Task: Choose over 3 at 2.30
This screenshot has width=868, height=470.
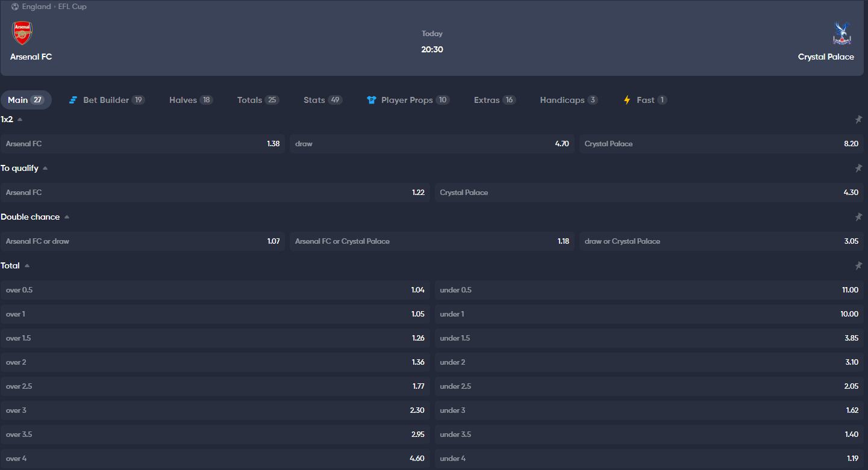Action: click(x=215, y=410)
